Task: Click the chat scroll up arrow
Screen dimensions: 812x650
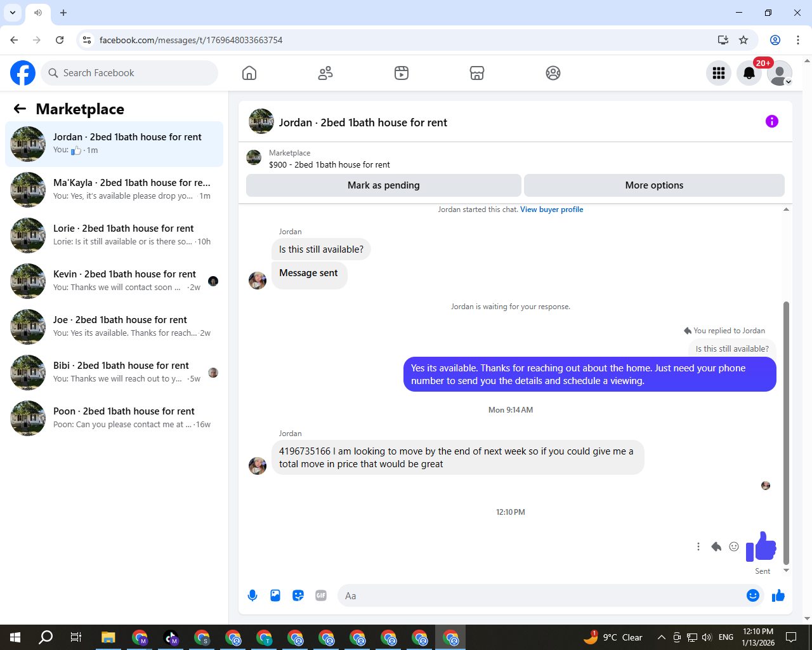Action: 787,209
